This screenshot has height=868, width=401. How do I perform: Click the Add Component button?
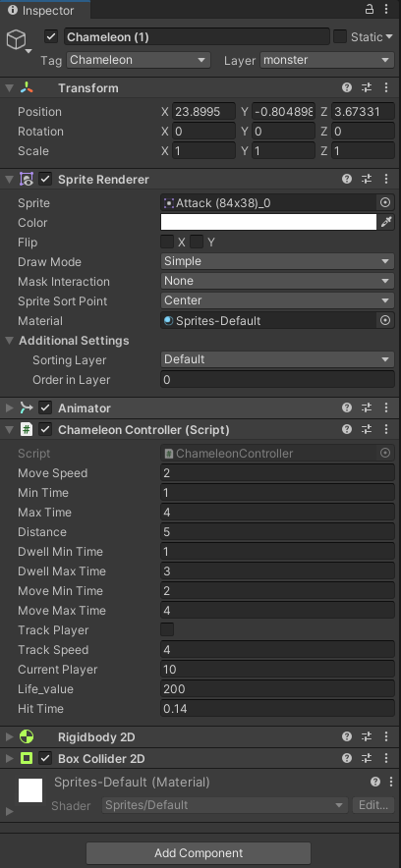(199, 853)
